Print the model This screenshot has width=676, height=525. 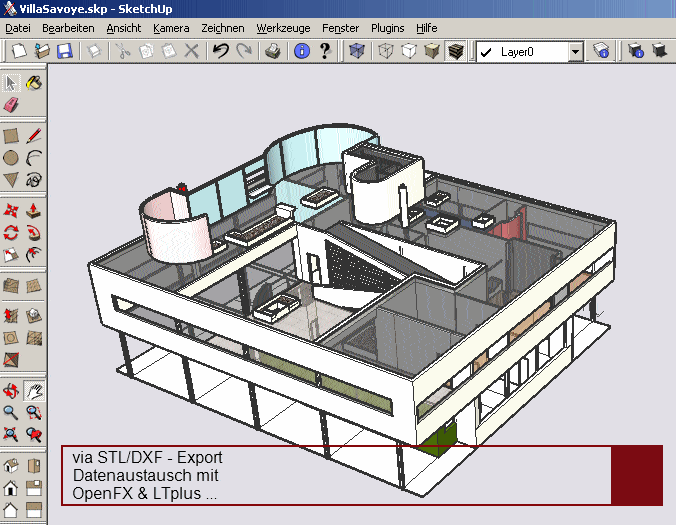(273, 51)
